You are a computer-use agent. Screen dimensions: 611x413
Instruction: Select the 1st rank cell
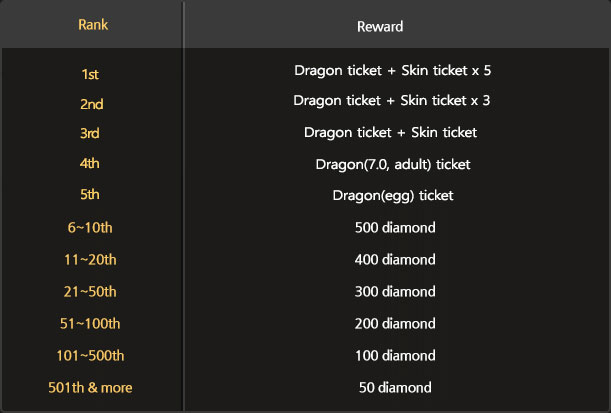[x=91, y=72]
